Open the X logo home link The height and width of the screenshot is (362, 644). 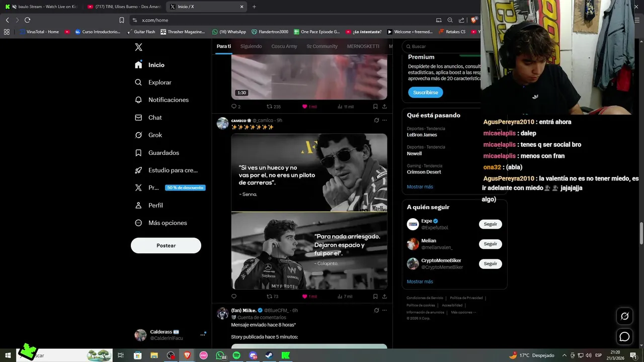[139, 47]
